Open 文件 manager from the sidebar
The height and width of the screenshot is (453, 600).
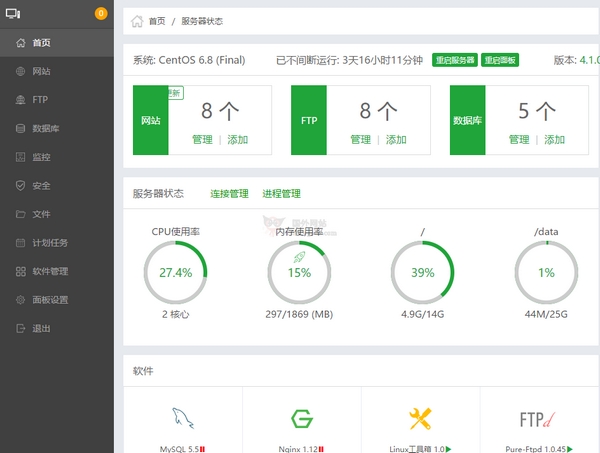click(x=41, y=214)
